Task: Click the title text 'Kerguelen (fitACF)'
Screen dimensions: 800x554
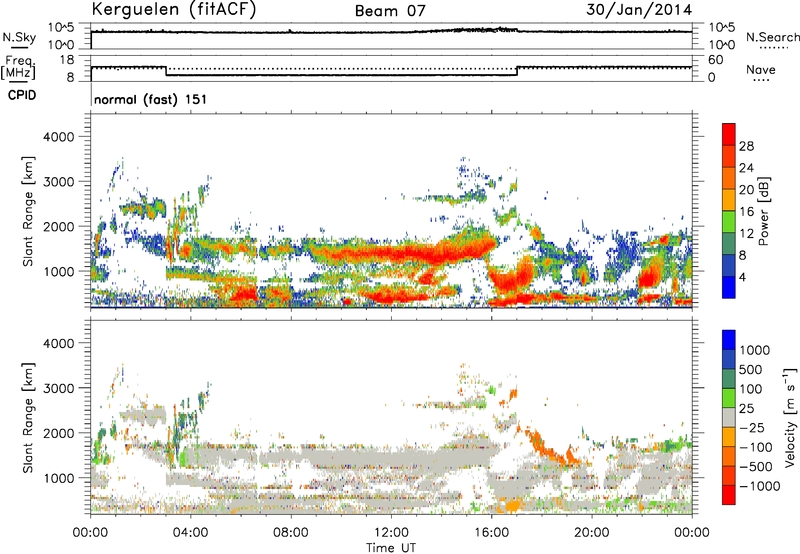Action: point(173,9)
